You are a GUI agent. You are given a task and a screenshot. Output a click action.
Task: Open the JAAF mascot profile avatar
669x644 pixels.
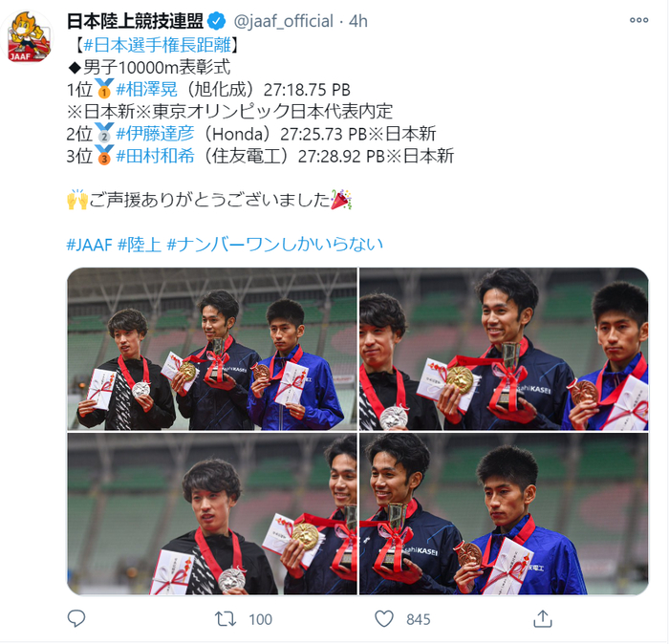[x=29, y=37]
